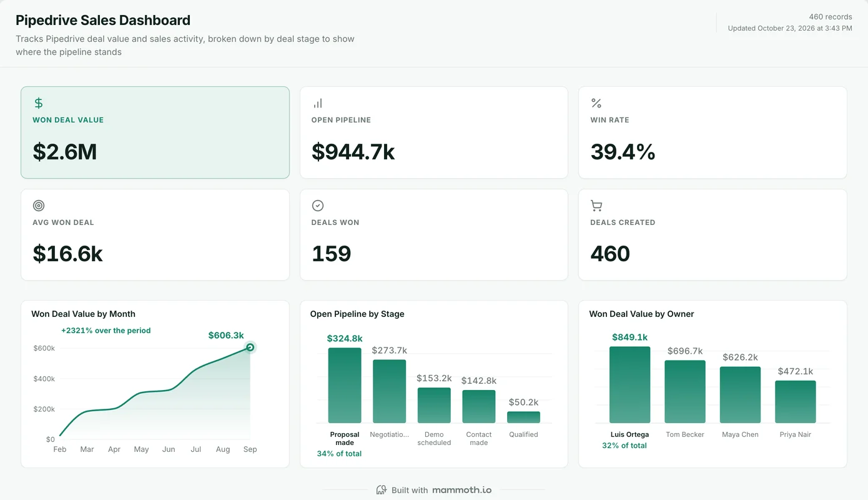Click the 'Won Deal Value by Month' heading
Viewport: 868px width, 500px height.
coord(83,314)
